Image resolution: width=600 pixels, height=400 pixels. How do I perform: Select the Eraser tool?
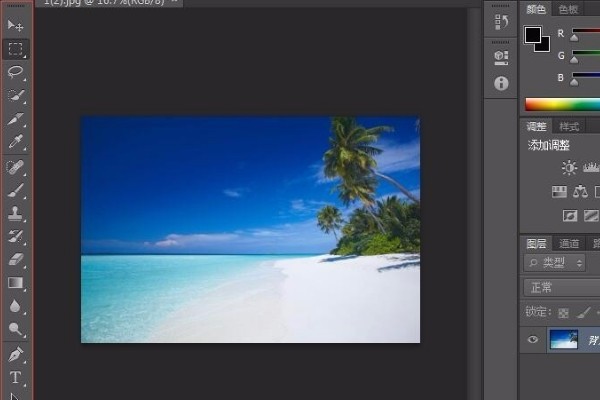pyautogui.click(x=15, y=260)
